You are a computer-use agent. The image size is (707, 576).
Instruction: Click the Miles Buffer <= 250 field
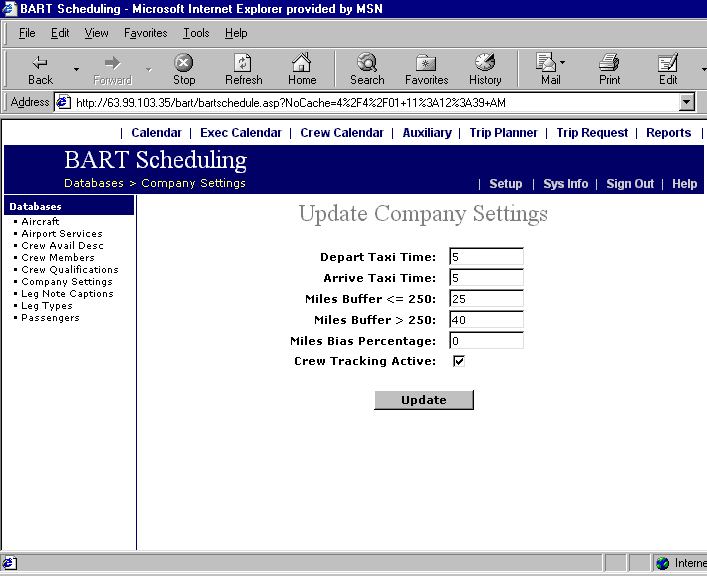click(x=486, y=299)
